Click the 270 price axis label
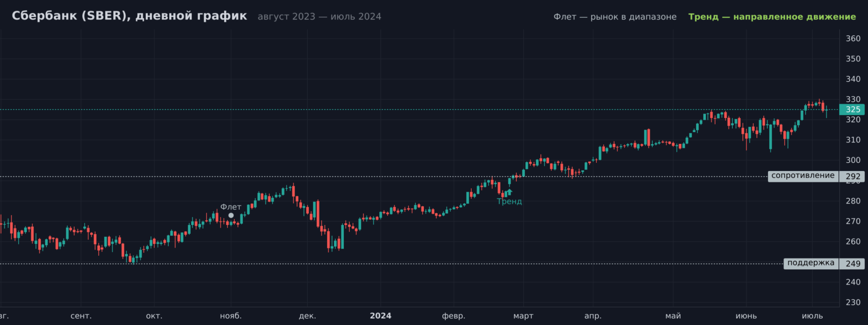Image resolution: width=868 pixels, height=325 pixels. [853, 221]
